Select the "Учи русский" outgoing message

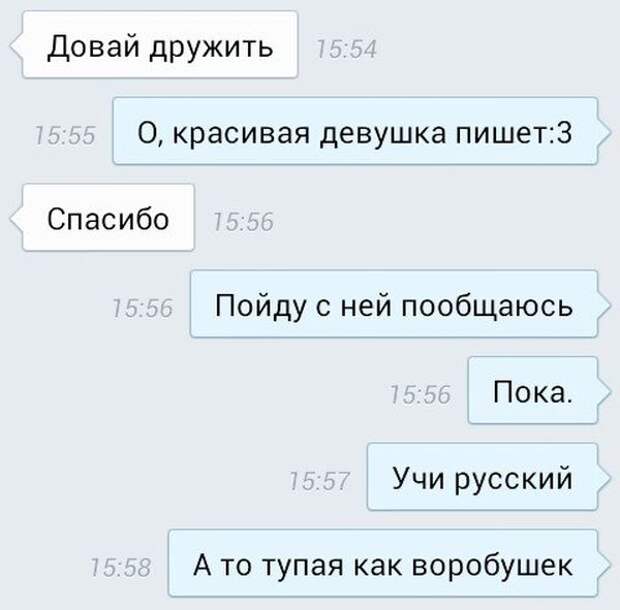tap(482, 477)
